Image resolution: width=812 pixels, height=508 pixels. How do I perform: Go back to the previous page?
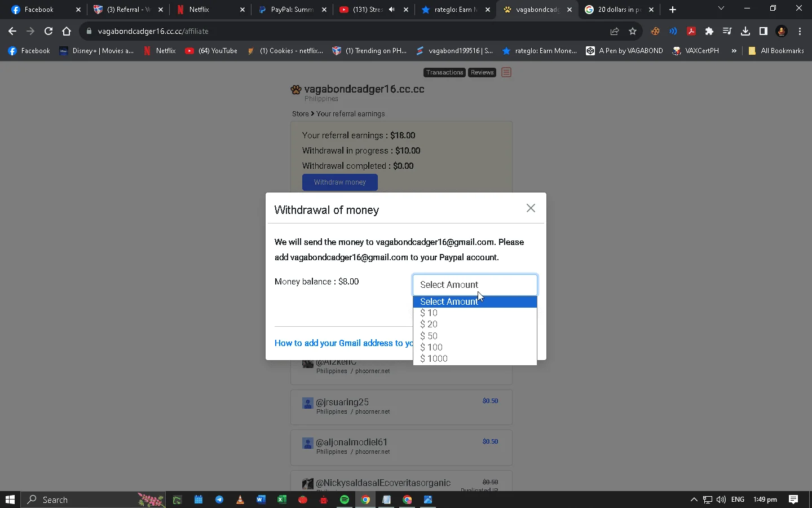(12, 31)
